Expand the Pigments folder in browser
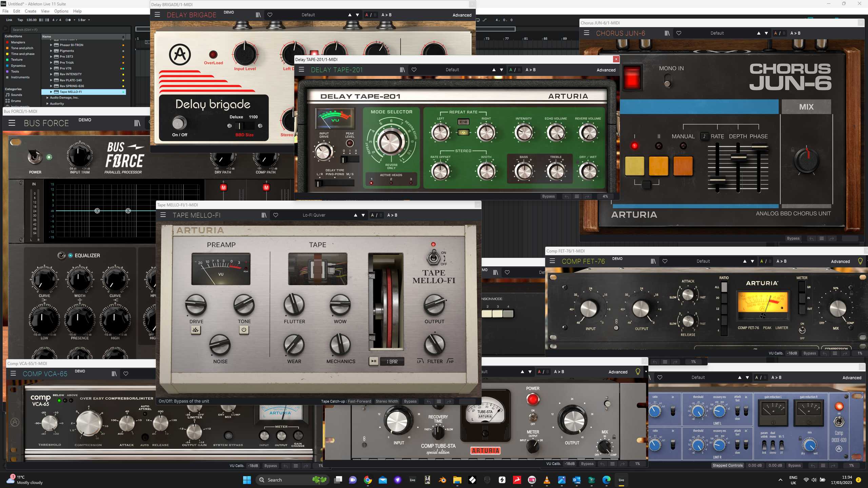The width and height of the screenshot is (868, 488). (51, 50)
